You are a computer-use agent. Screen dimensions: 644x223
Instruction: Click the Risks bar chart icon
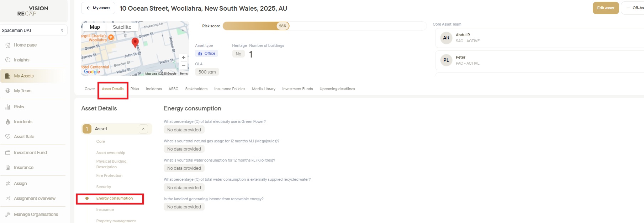(x=8, y=107)
